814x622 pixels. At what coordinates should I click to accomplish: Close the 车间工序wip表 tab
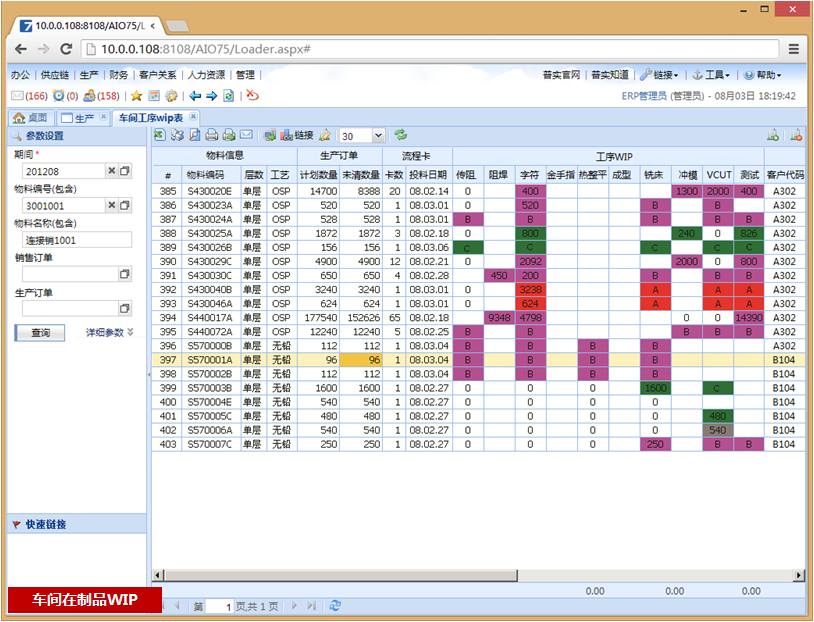click(x=193, y=116)
